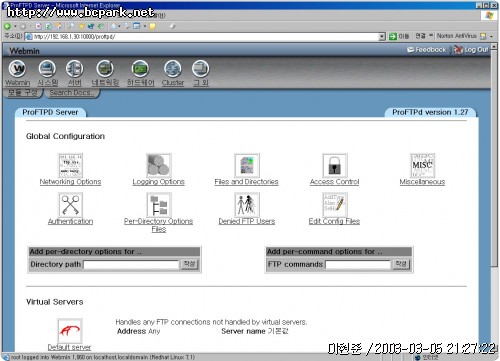Open the Files and Directories link
The image size is (500, 361).
coord(247,182)
